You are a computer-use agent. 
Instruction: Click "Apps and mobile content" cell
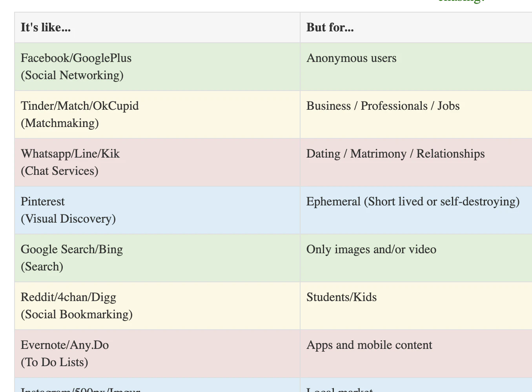pyautogui.click(x=416, y=354)
